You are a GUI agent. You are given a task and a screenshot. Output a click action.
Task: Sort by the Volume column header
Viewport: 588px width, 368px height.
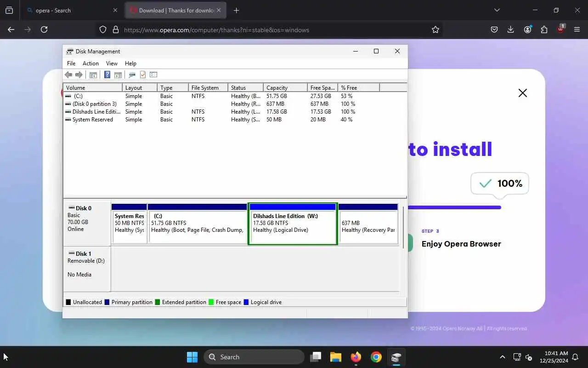[x=93, y=87]
